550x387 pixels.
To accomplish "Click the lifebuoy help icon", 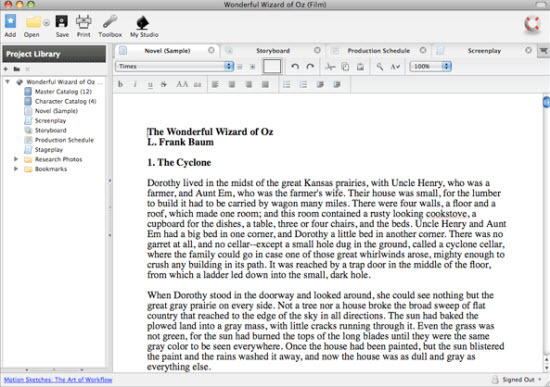I will pos(532,24).
